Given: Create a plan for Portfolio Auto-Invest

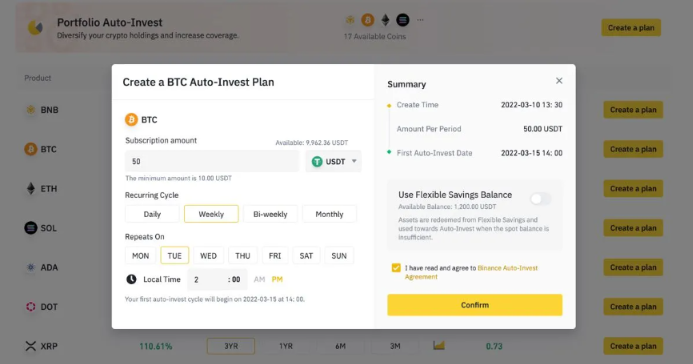Looking at the screenshot, I should pos(631,28).
